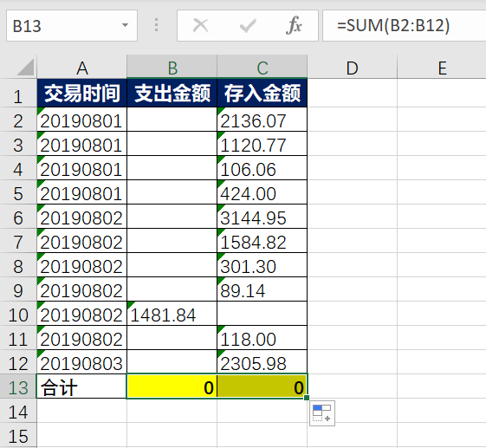This screenshot has width=486, height=448.
Task: Select cell B10 with 1481.84
Action: [172, 314]
